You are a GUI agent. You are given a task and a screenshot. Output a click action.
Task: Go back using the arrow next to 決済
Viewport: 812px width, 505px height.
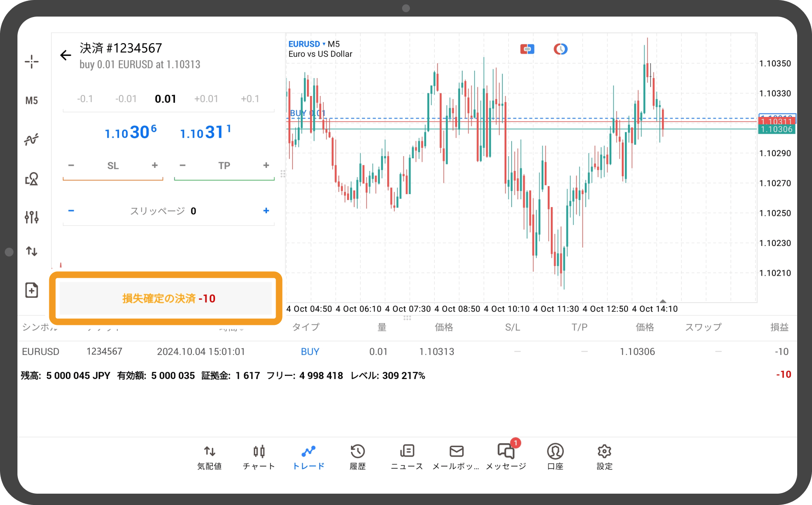pos(65,55)
